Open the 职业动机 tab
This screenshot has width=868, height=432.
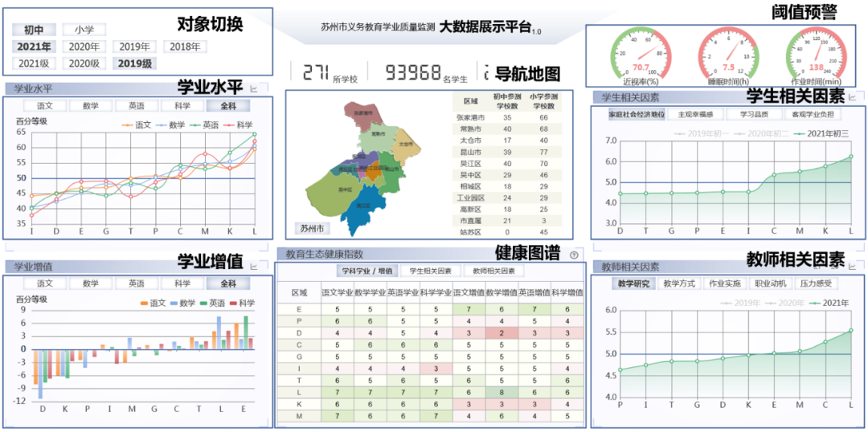pyautogui.click(x=771, y=283)
